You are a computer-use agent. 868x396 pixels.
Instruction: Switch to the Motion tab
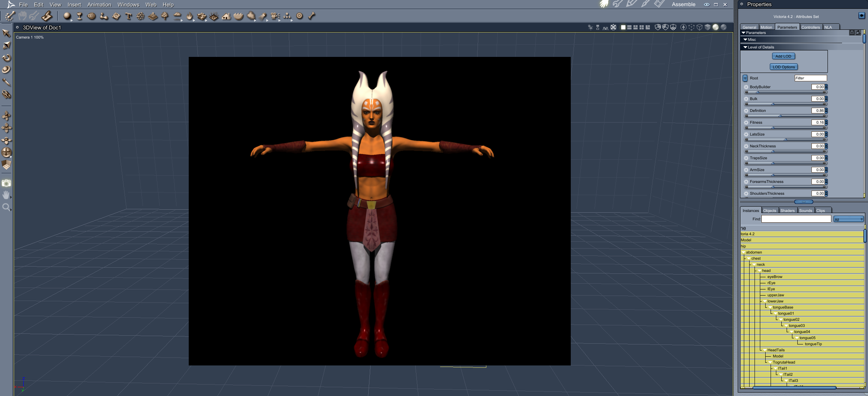pos(766,27)
